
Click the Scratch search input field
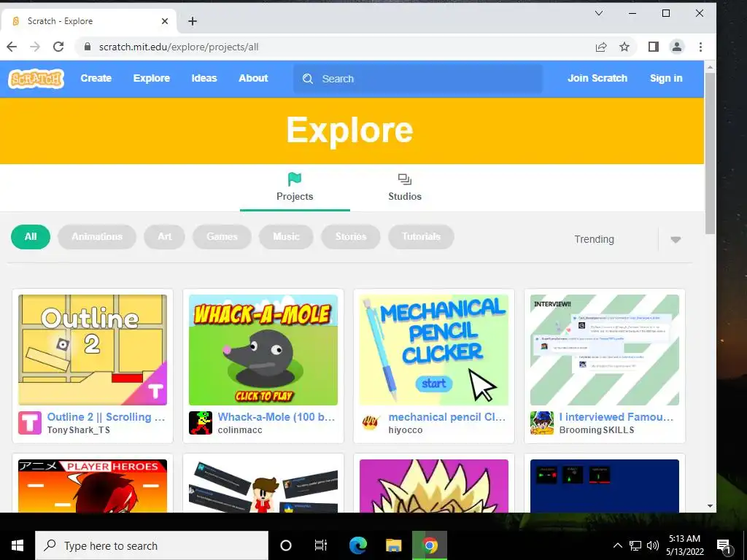pos(417,79)
